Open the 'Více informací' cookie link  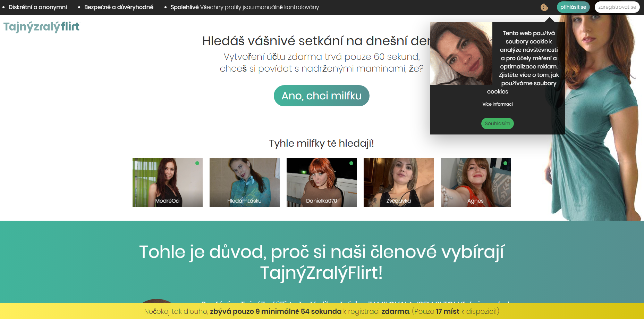point(497,104)
